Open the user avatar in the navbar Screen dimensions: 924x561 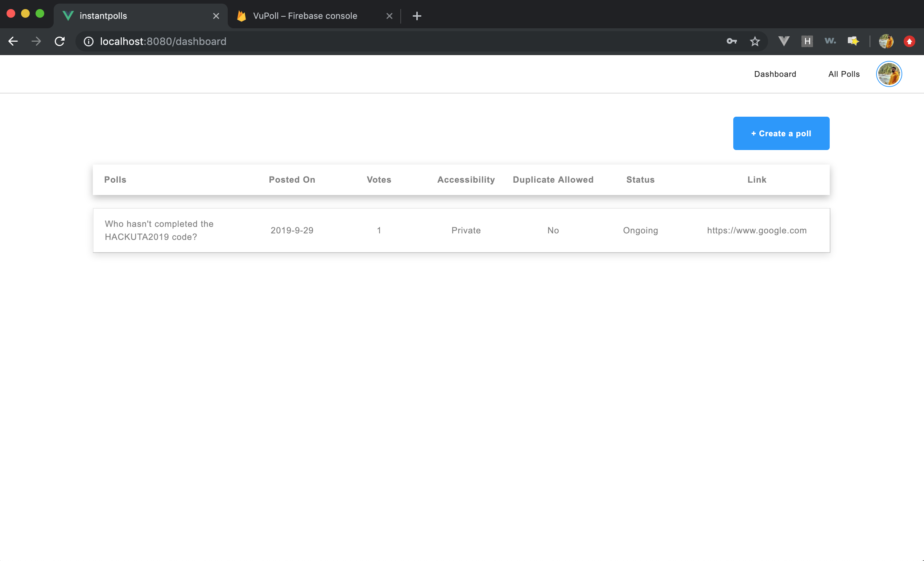tap(889, 74)
